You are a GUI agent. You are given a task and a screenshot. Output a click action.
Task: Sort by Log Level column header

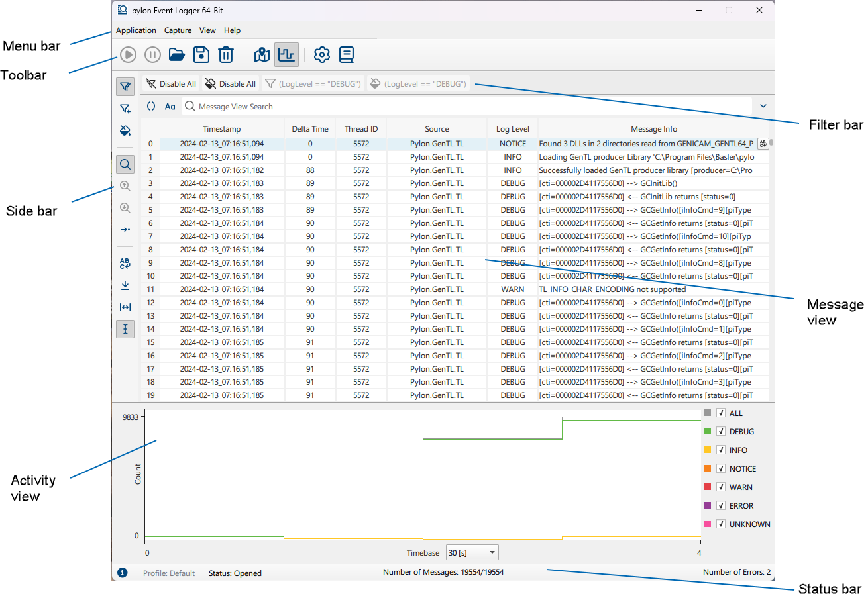[x=513, y=129]
